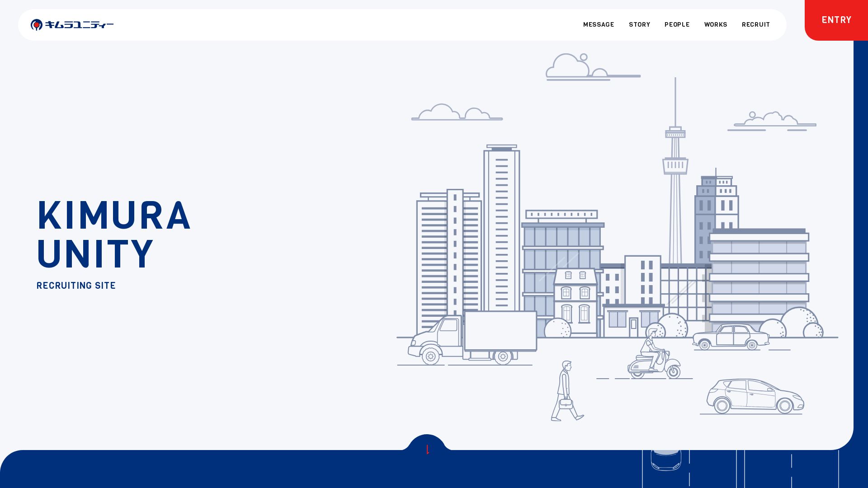
Task: Click the small house with arched windows
Action: [575, 300]
